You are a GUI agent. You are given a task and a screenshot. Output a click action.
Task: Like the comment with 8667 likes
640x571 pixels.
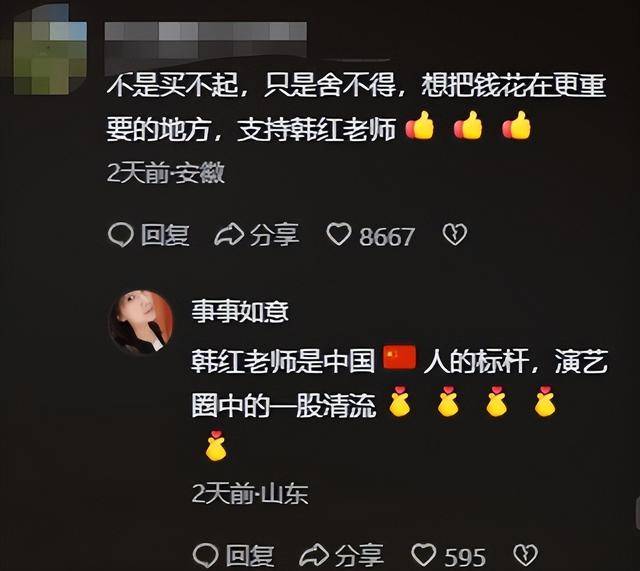(339, 234)
